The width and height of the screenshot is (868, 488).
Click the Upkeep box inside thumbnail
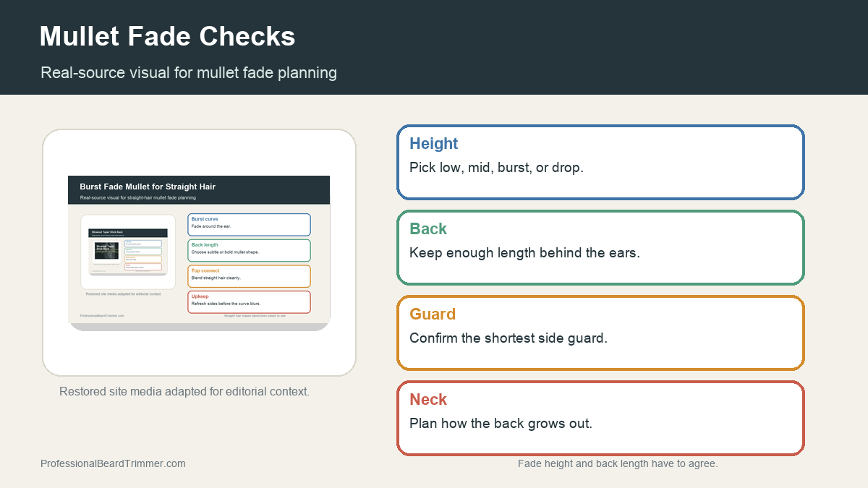coord(249,301)
